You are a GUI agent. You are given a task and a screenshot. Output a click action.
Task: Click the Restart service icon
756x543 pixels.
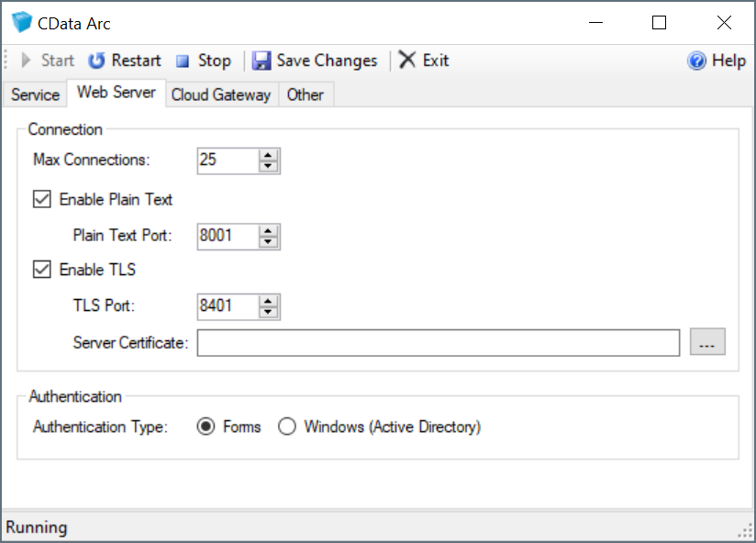pos(96,61)
